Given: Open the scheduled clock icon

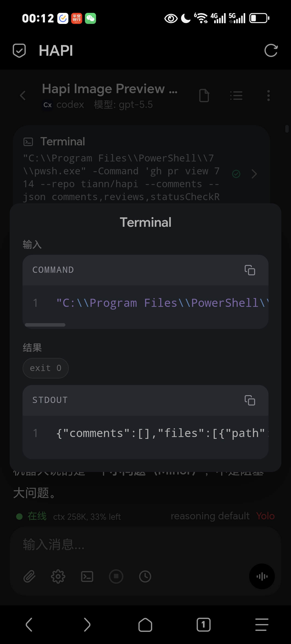Looking at the screenshot, I should pos(145,577).
